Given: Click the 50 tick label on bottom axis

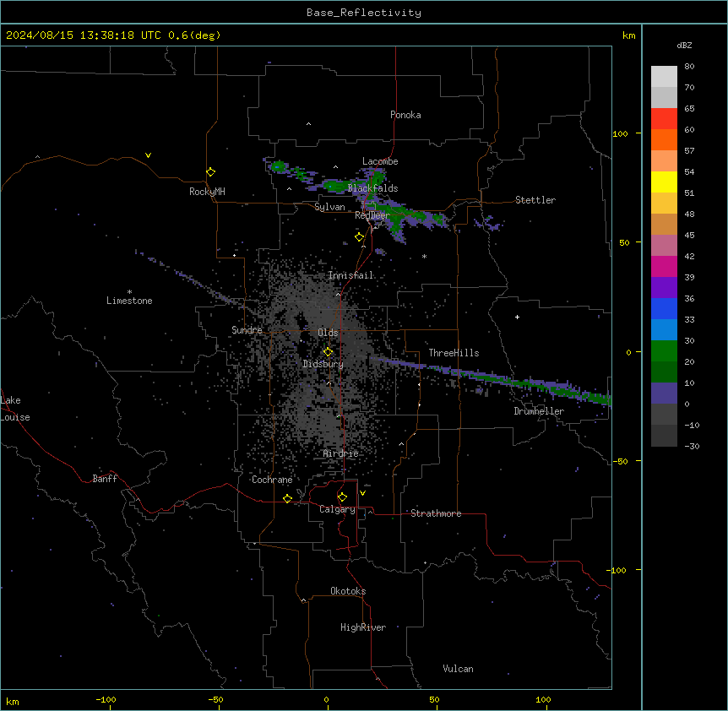Looking at the screenshot, I should [x=434, y=699].
